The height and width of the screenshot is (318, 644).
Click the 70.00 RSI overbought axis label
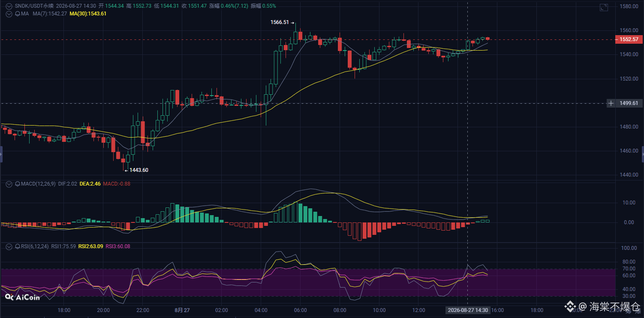tap(628, 269)
